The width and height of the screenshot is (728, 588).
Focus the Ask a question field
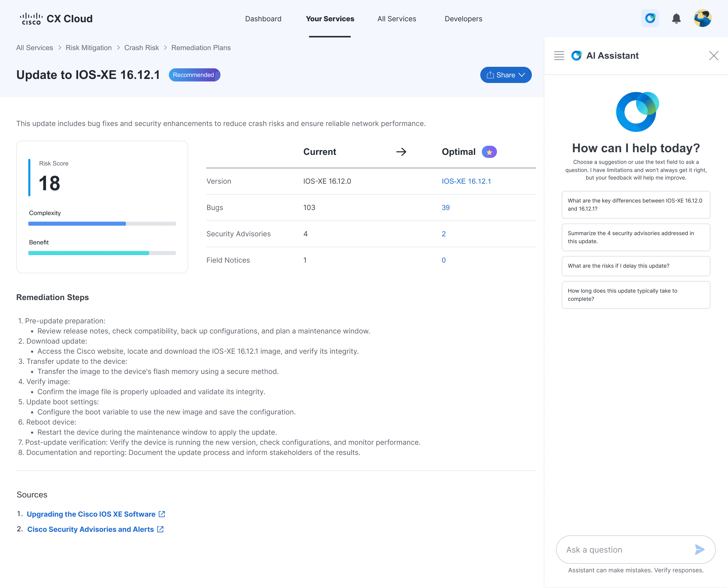626,549
